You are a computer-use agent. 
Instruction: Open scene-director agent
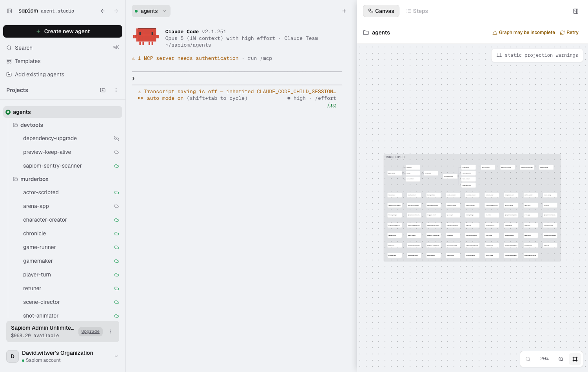pyautogui.click(x=42, y=302)
